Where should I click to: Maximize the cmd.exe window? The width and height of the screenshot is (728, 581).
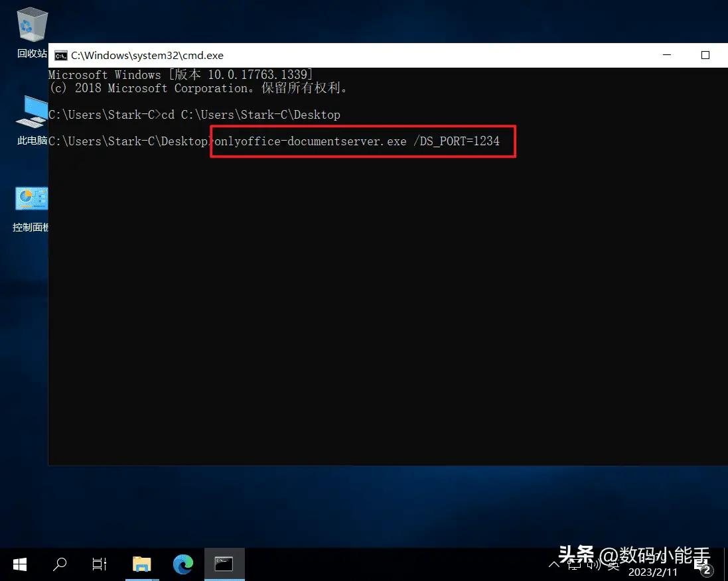point(705,55)
